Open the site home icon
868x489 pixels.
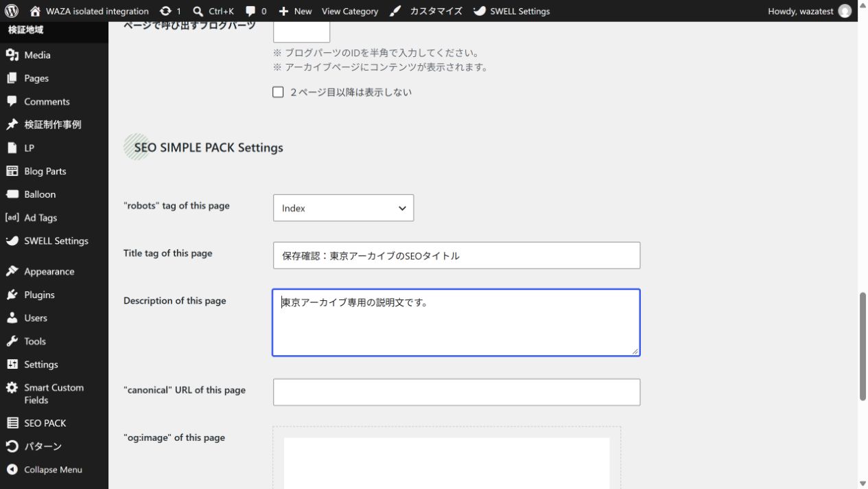(36, 11)
